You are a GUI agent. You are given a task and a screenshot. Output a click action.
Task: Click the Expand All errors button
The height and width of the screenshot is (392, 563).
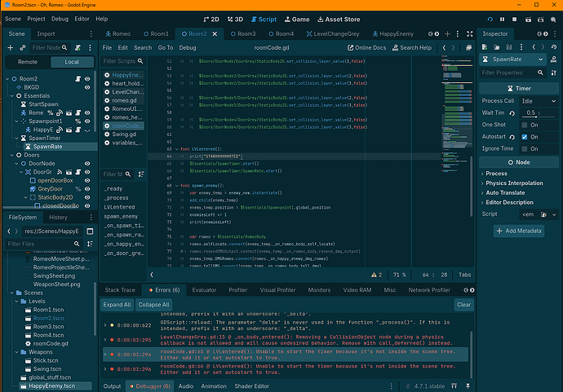pyautogui.click(x=117, y=305)
